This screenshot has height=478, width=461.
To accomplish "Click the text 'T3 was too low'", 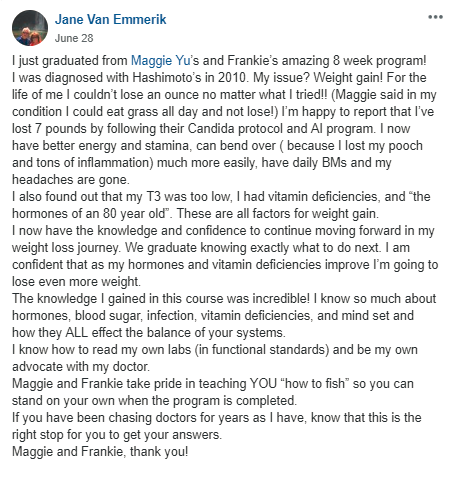I will point(188,196).
